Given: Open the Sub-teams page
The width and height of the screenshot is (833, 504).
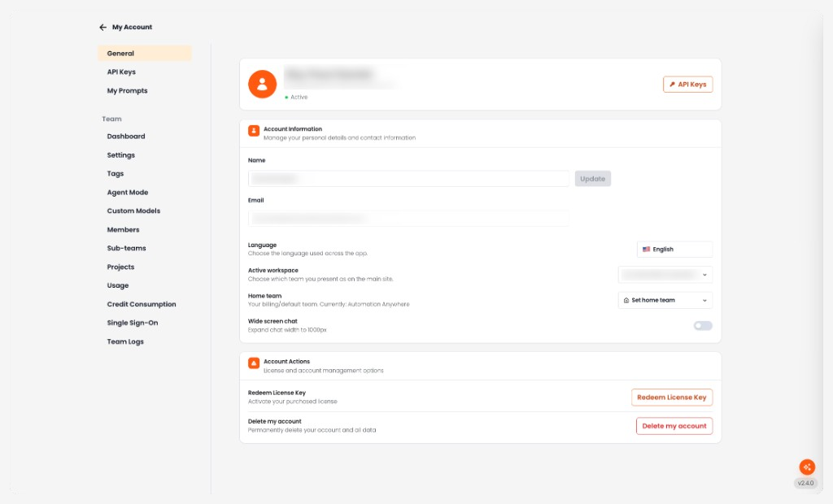Looking at the screenshot, I should pyautogui.click(x=126, y=248).
